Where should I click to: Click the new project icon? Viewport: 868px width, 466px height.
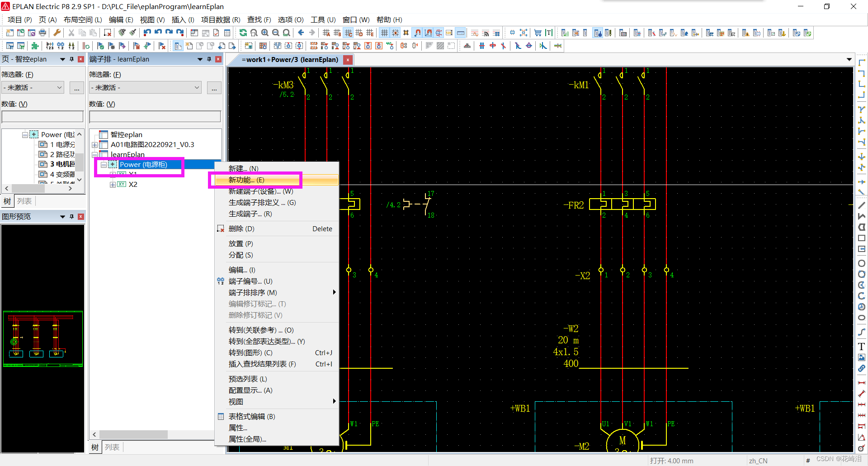click(x=10, y=33)
